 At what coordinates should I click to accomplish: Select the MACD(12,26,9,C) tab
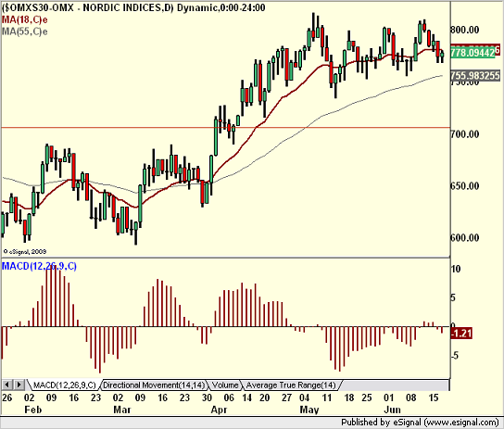tap(64, 385)
